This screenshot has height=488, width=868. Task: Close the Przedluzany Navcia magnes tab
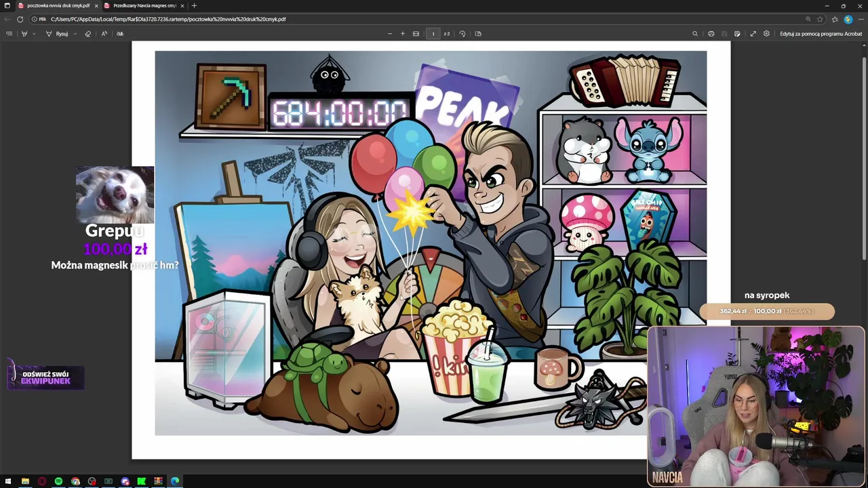182,5
